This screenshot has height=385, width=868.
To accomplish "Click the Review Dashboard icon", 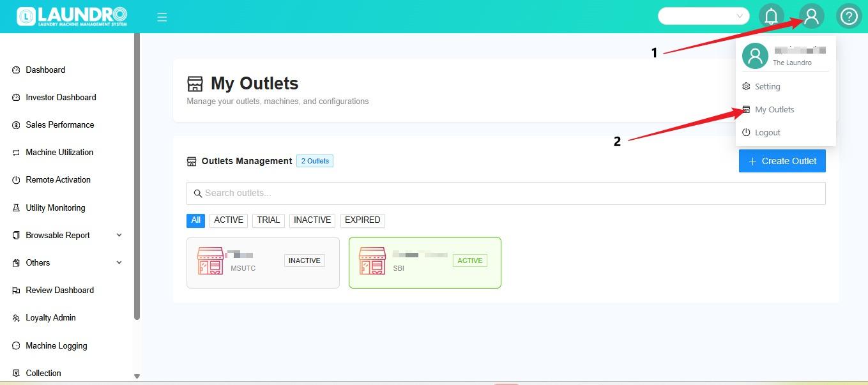I will [x=16, y=291].
